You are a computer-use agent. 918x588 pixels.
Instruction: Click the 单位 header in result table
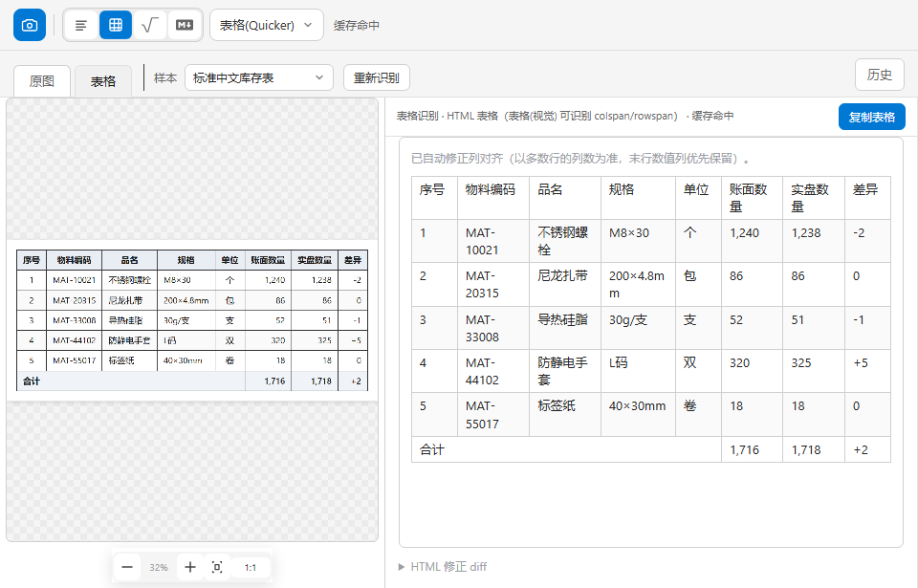[698, 198]
